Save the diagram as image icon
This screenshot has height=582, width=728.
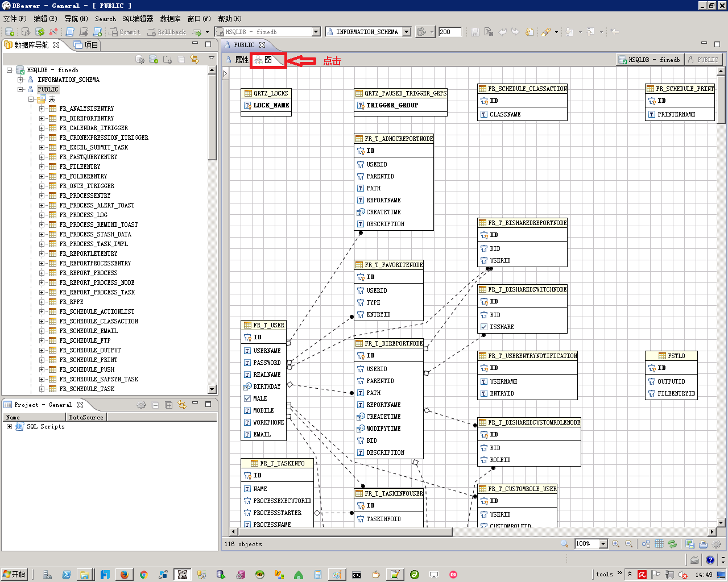[x=690, y=544]
